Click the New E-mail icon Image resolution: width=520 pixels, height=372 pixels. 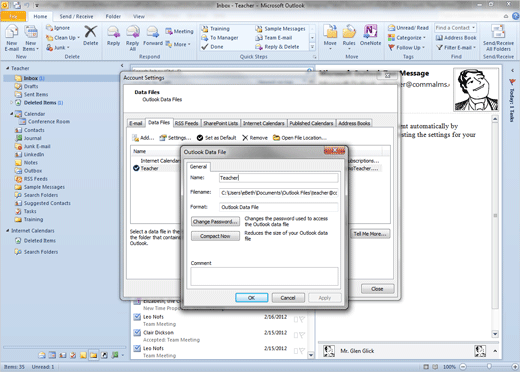(x=11, y=33)
